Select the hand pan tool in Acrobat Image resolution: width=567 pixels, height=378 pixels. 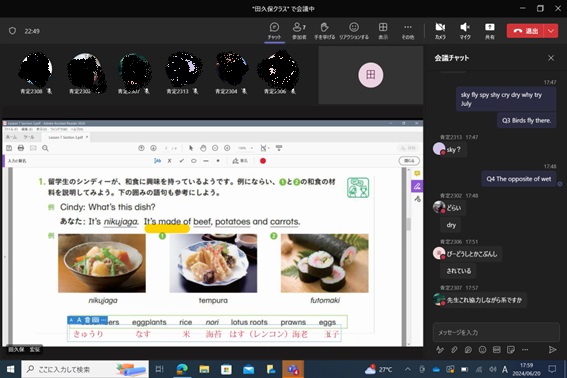tap(203, 148)
